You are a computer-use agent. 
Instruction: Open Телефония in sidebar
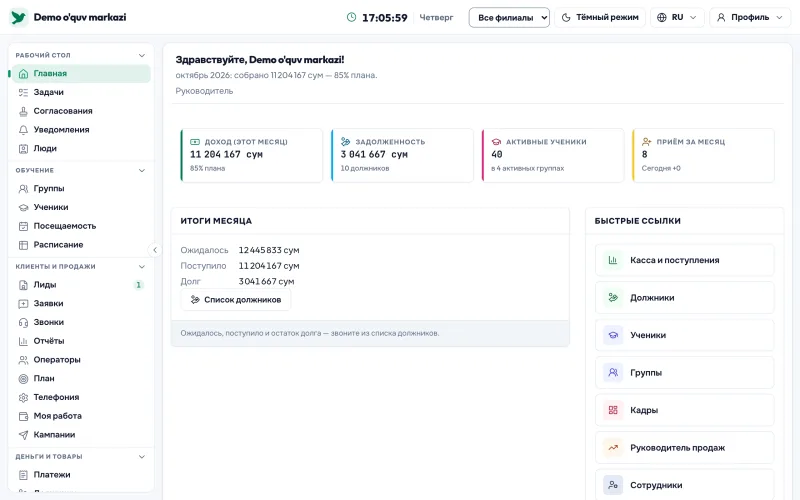[81, 397]
